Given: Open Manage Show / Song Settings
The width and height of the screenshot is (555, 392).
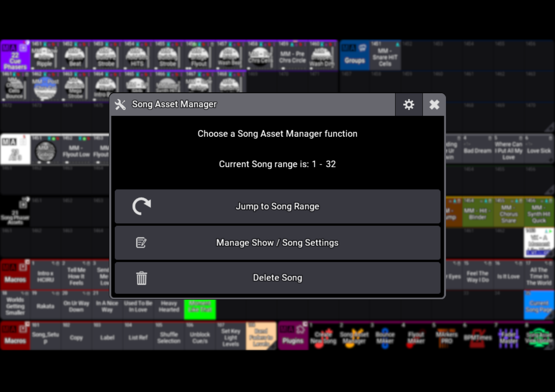Looking at the screenshot, I should 277,243.
